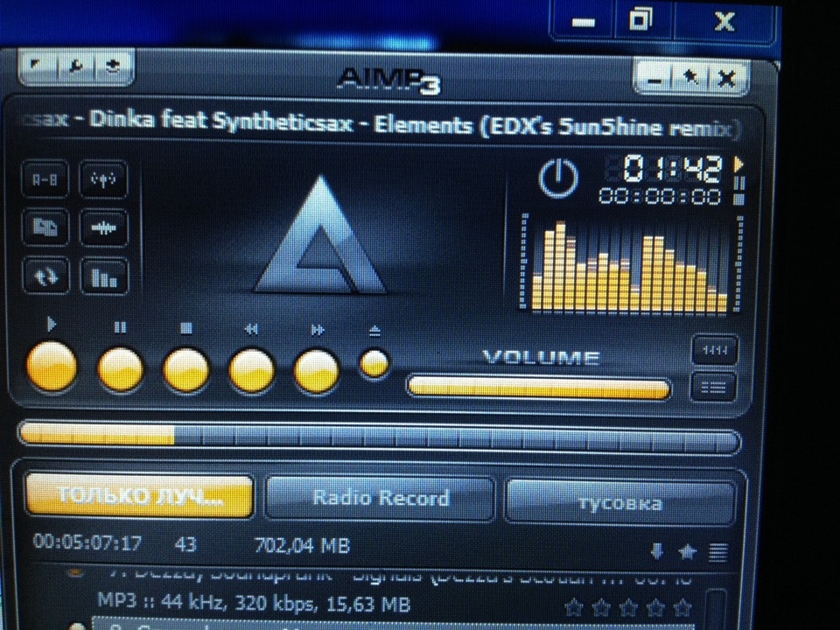This screenshot has height=630, width=840.
Task: Open internet radio capture button
Action: (103, 179)
